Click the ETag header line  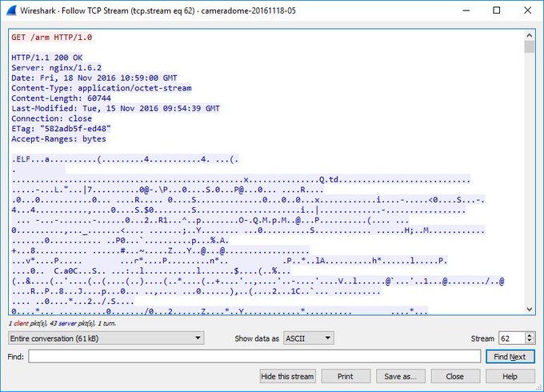pos(61,129)
